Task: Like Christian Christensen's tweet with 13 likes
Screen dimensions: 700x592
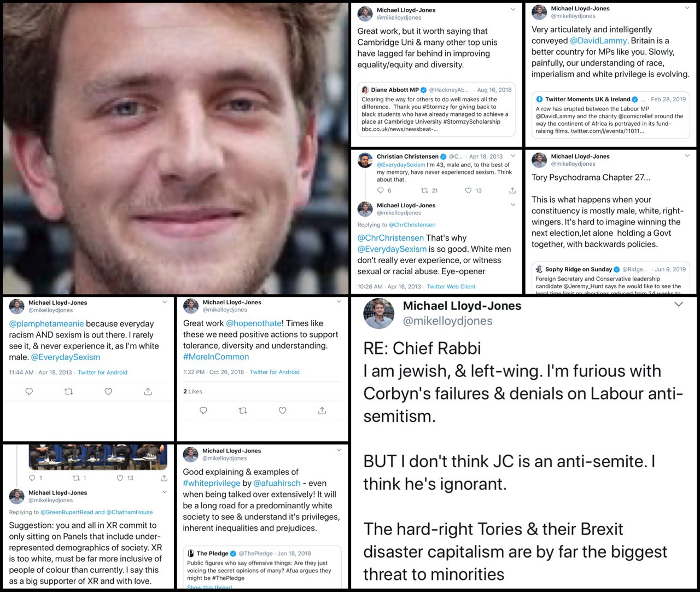Action: (468, 190)
